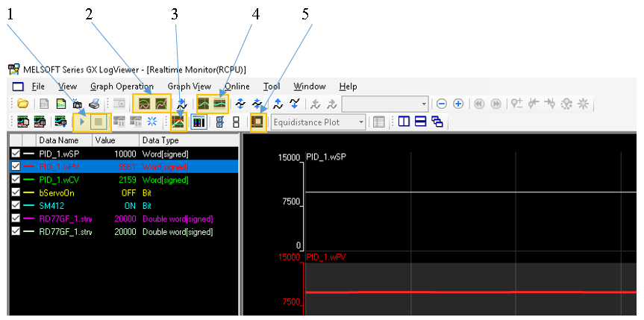The height and width of the screenshot is (320, 644).
Task: Click the blue spinner refresh icon
Action: click(x=152, y=122)
